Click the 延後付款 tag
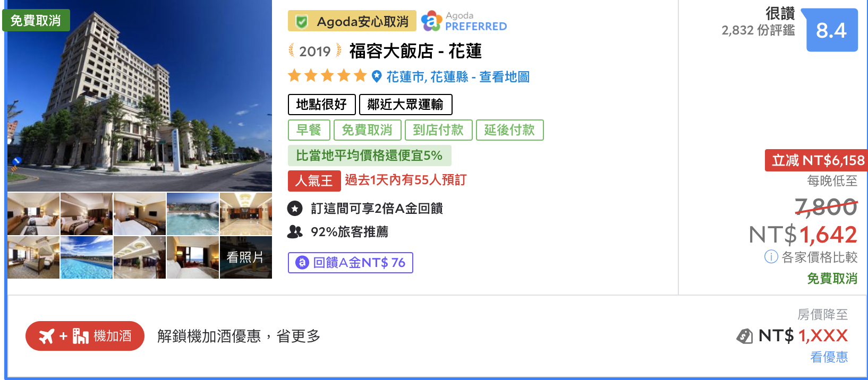This screenshot has width=868, height=380. coord(510,130)
